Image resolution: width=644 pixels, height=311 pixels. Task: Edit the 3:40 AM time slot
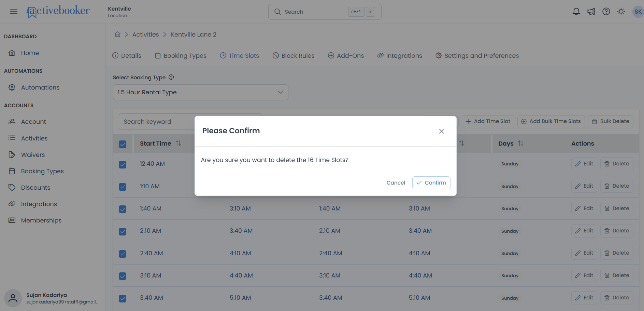click(584, 298)
